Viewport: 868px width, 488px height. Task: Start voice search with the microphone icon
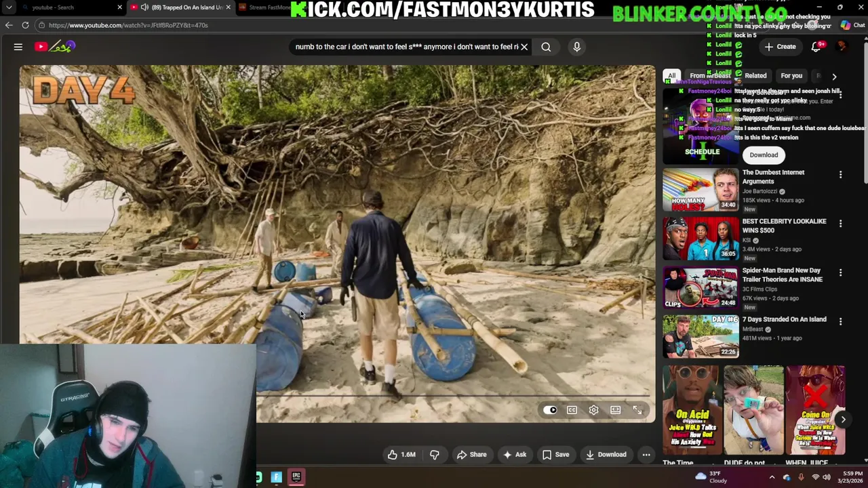[577, 47]
